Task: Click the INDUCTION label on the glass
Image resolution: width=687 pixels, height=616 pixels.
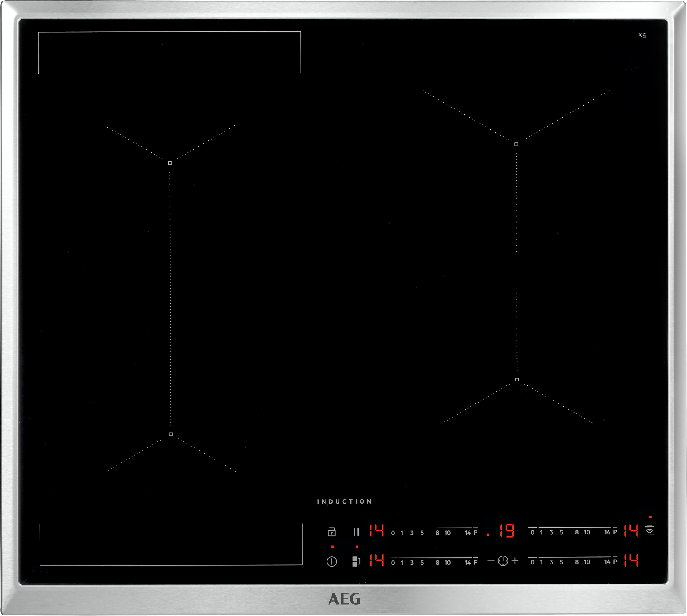Action: pyautogui.click(x=344, y=502)
